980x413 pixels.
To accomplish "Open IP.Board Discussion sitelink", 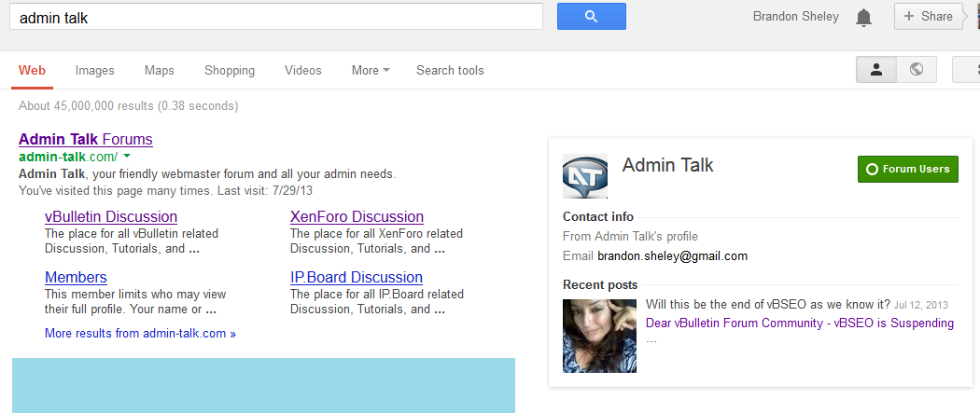I will point(357,277).
